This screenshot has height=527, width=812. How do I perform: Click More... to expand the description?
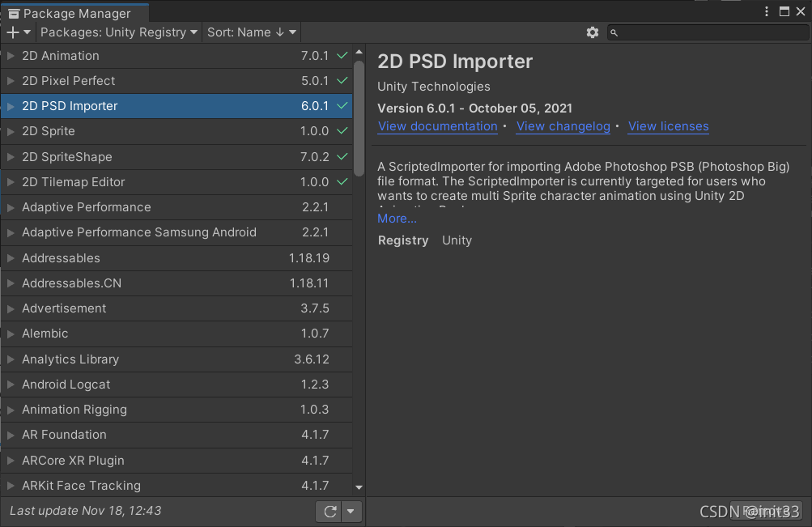(x=397, y=219)
